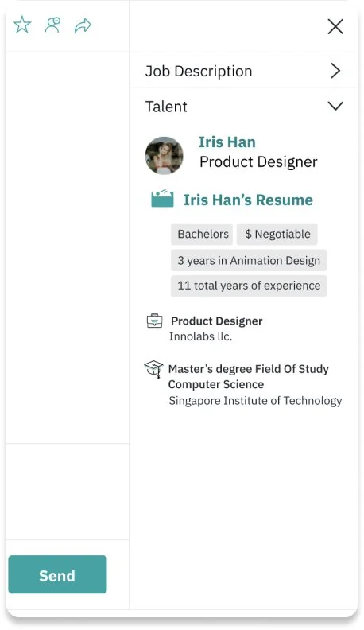The image size is (364, 630).
Task: Click the $ Negotiable tag
Action: coord(277,234)
